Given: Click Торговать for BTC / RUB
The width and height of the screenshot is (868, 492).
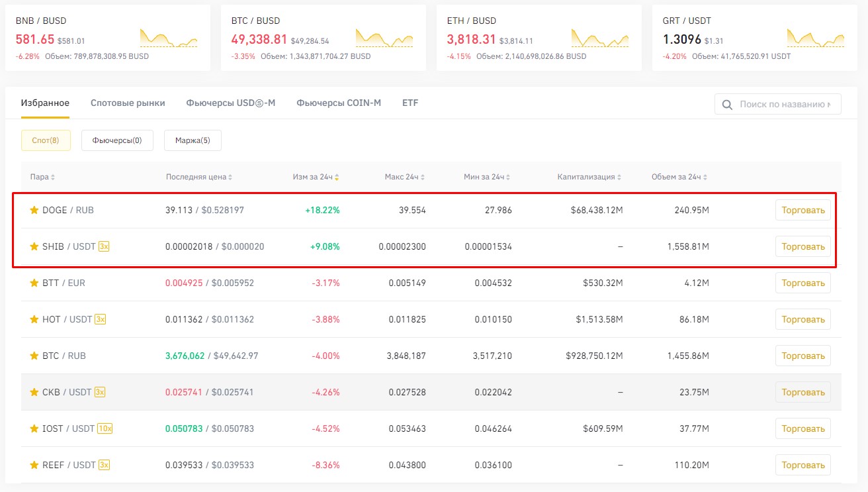Looking at the screenshot, I should pyautogui.click(x=803, y=356).
